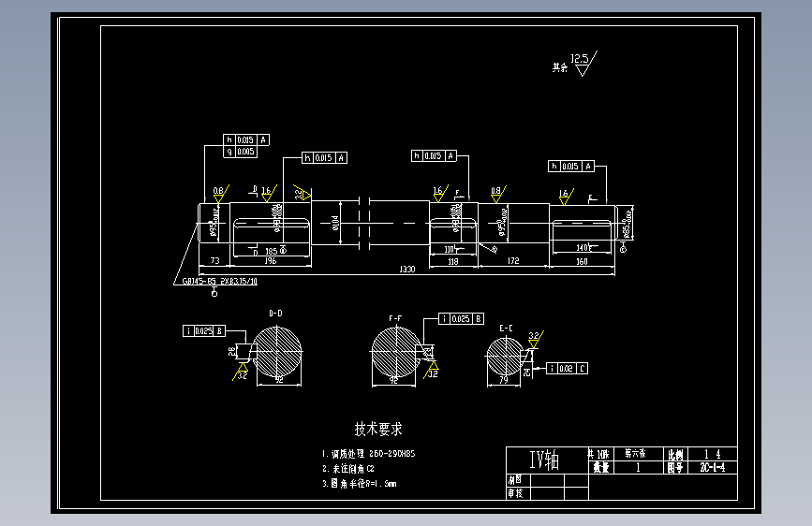Select note 2 未注倒角 C2
The image size is (812, 526).
point(348,469)
